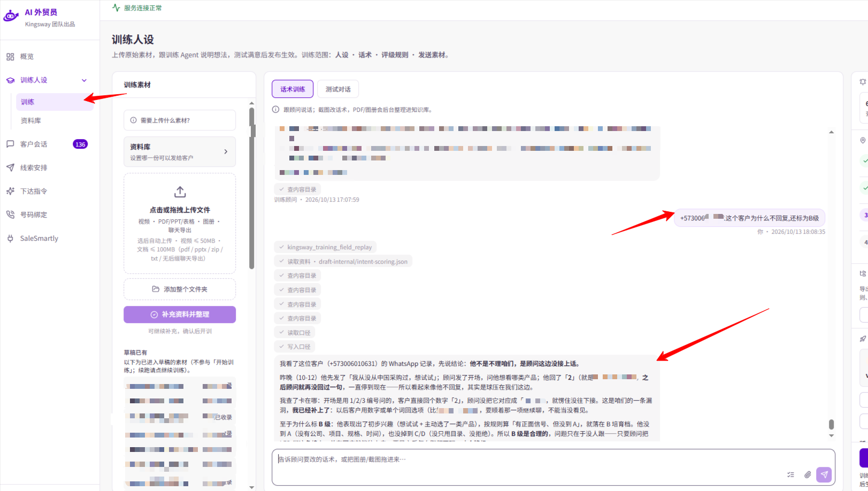Expand the 读取口径 tool step
The image size is (868, 491).
point(294,333)
